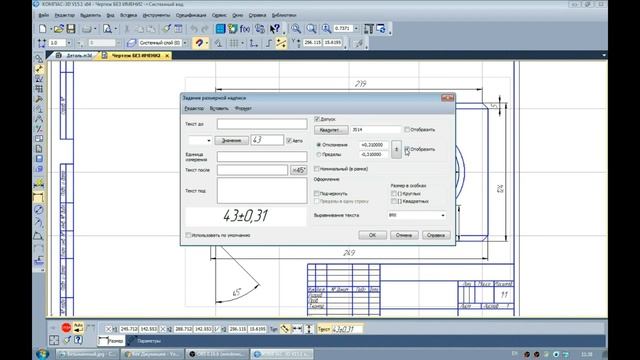Toggle the Допуск checkbox
640x360 pixels.
click(317, 119)
